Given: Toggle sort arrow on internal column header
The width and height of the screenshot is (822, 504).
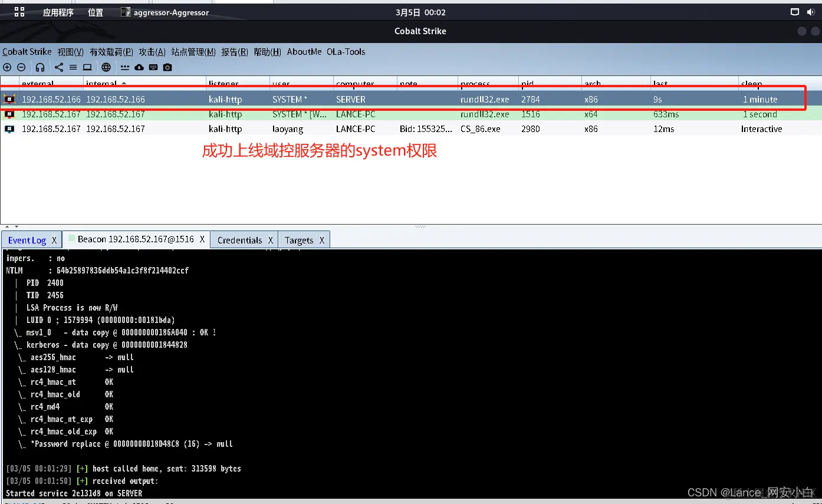Looking at the screenshot, I should pyautogui.click(x=124, y=83).
